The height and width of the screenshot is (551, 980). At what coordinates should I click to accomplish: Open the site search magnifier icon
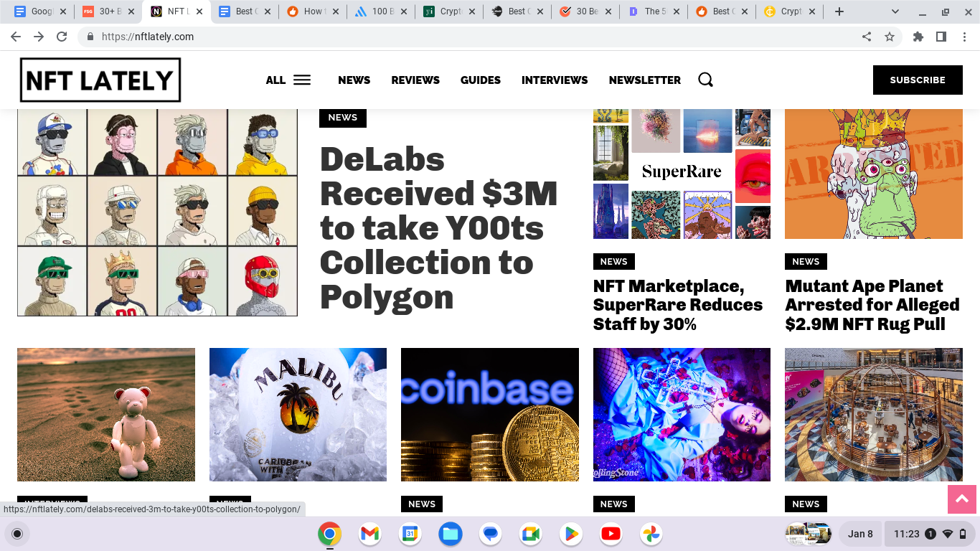(x=705, y=80)
